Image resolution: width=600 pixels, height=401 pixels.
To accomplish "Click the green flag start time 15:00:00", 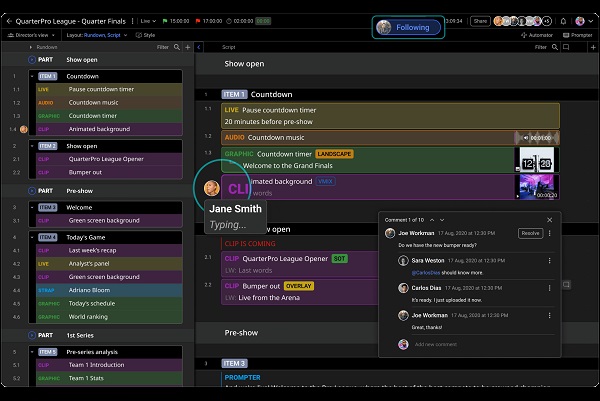I will point(176,21).
